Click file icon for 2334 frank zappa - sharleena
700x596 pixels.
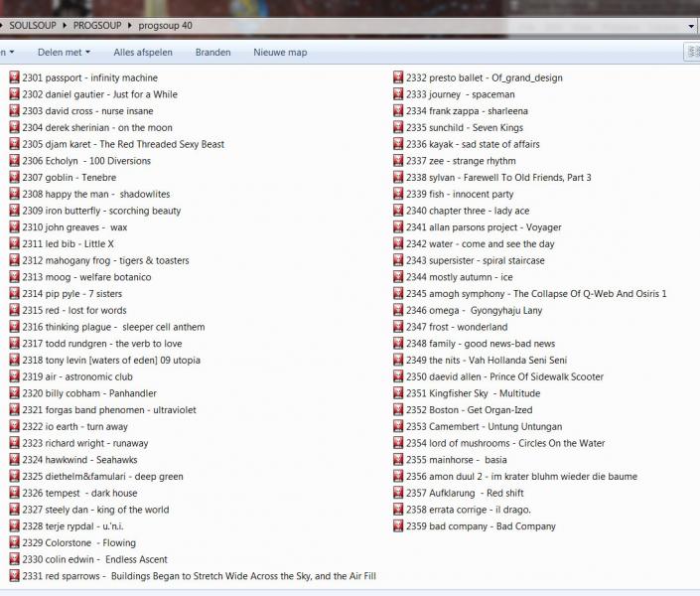[398, 111]
